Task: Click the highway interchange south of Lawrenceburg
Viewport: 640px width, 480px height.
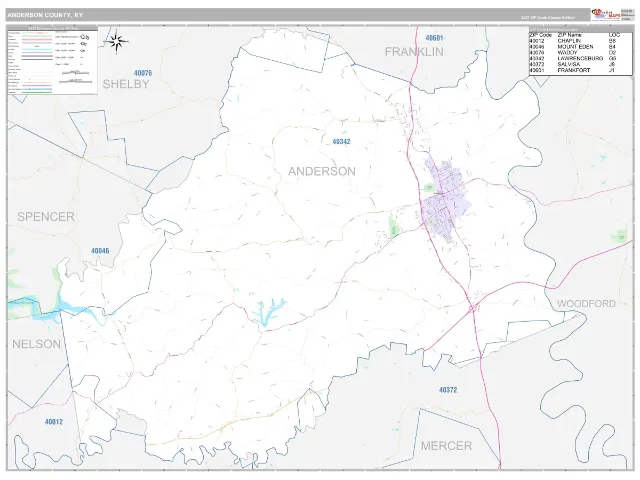Action: (473, 307)
